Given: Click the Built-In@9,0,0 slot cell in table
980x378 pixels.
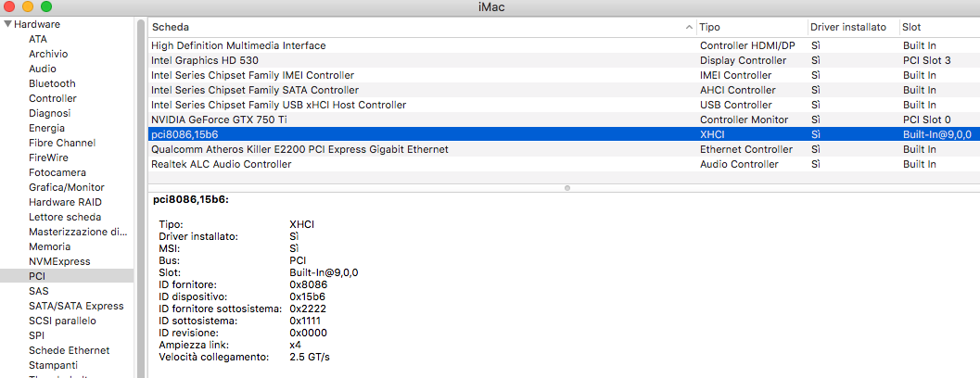Looking at the screenshot, I should [936, 134].
